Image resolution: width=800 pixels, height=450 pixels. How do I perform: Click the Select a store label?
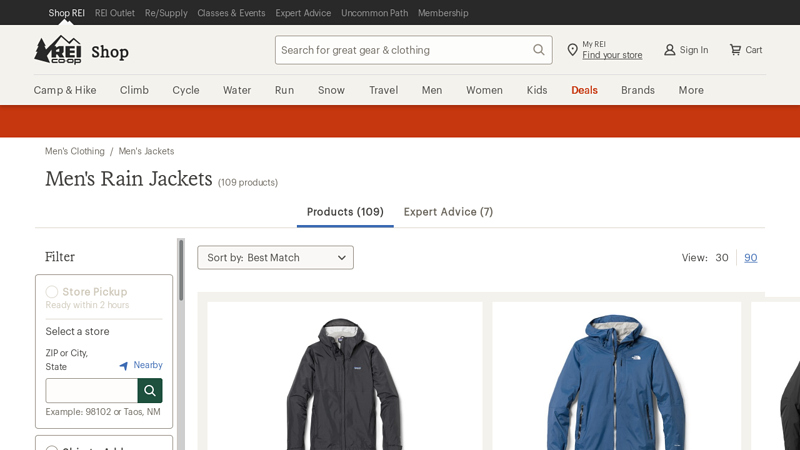click(x=77, y=332)
